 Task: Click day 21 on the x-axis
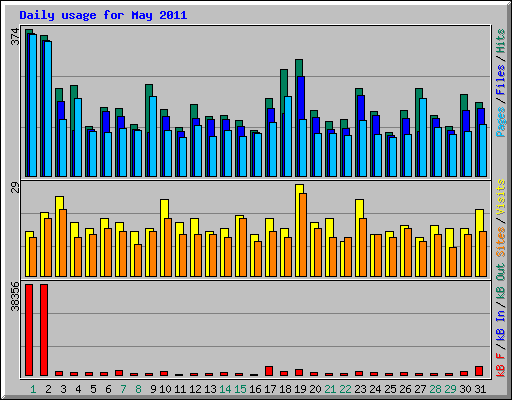[330, 389]
